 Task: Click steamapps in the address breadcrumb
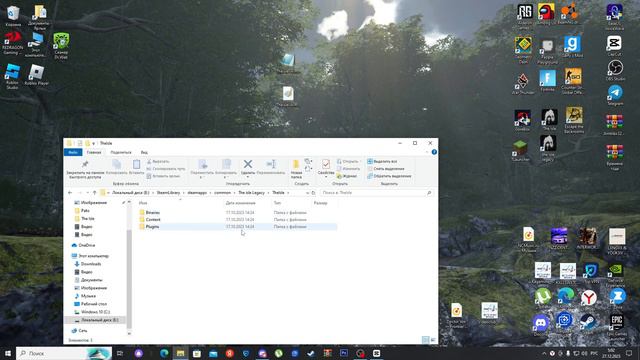197,193
